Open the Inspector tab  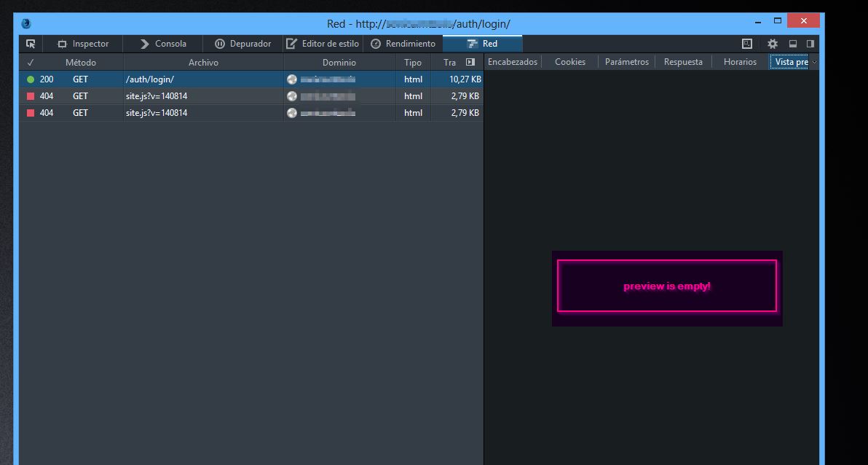coord(83,44)
